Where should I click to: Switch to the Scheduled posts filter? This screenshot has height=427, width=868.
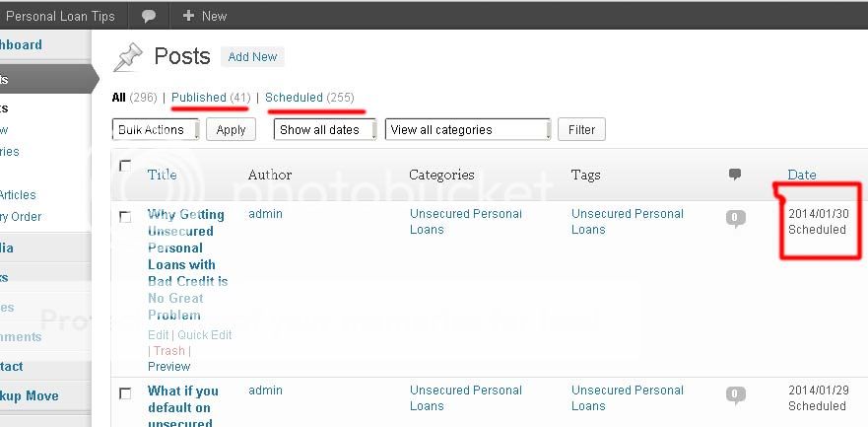(x=294, y=98)
